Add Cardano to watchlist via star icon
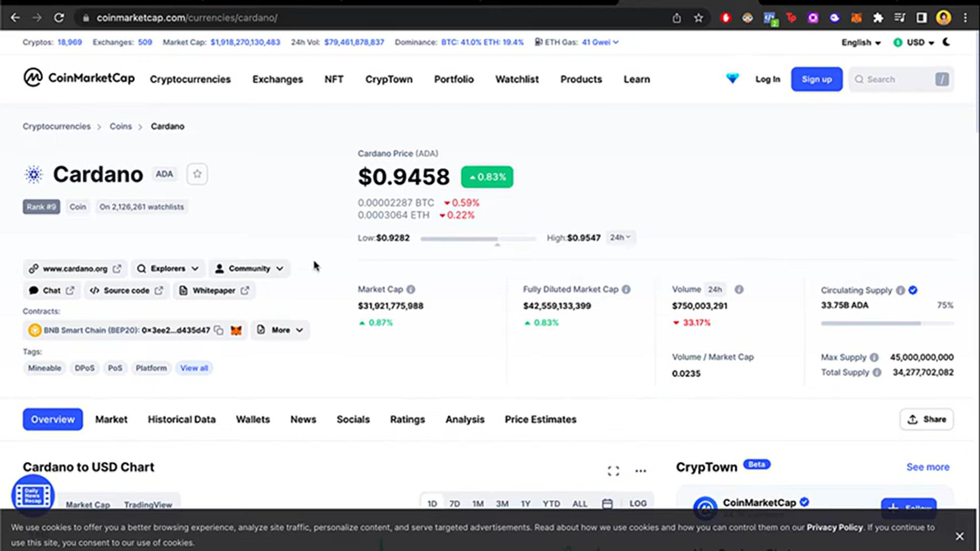The width and height of the screenshot is (980, 551). [x=197, y=174]
